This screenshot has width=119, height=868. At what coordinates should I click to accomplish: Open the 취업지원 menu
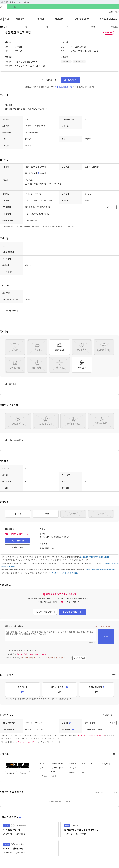pos(39,19)
